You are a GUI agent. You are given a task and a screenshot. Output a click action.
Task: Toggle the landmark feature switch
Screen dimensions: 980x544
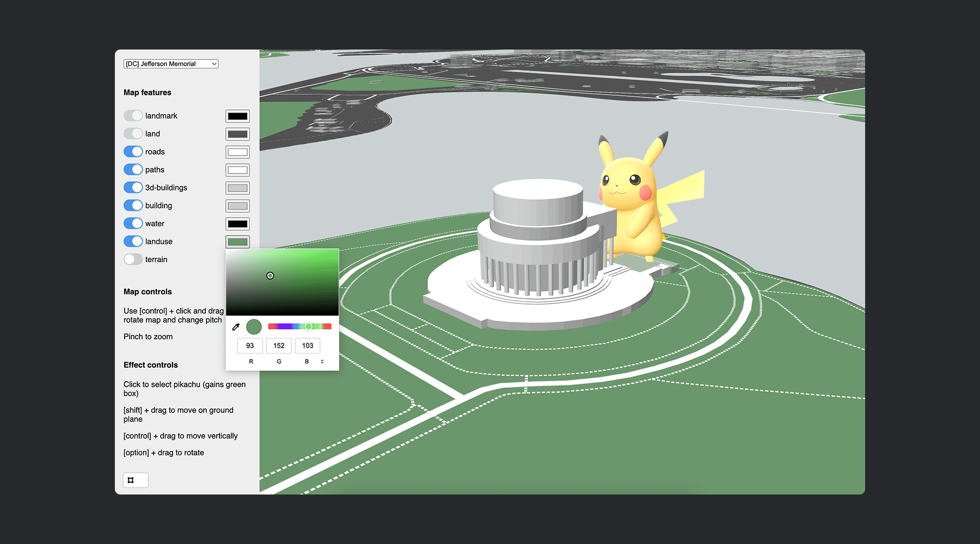coord(133,116)
